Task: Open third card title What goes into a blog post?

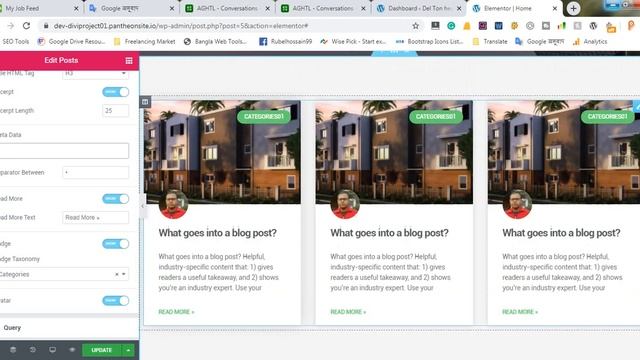Action: tap(561, 233)
